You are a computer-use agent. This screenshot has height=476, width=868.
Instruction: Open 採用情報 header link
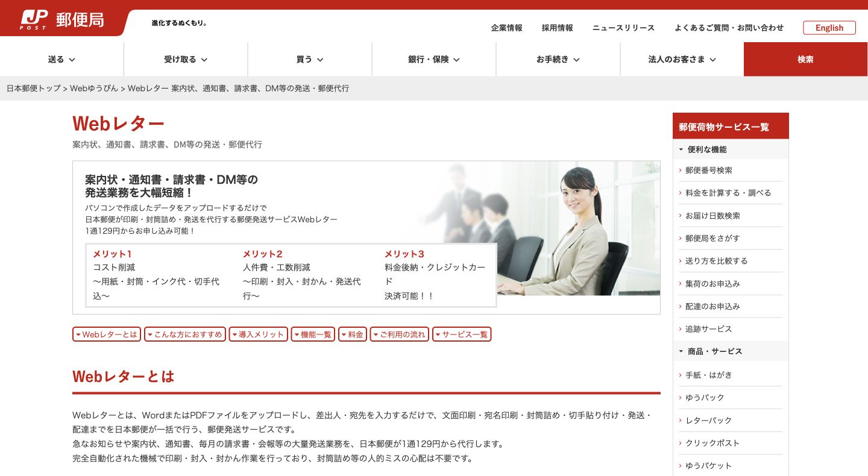[x=558, y=28]
